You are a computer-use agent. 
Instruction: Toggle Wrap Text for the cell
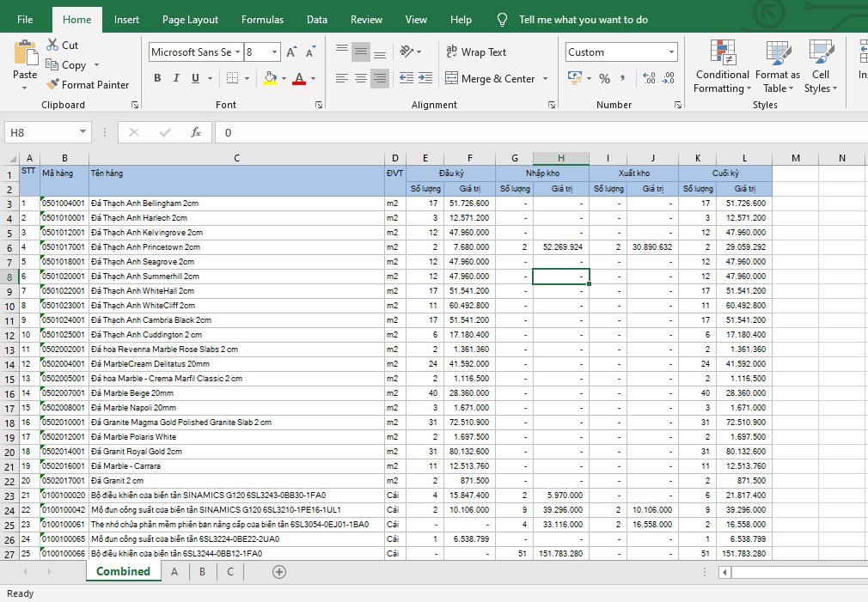pos(476,52)
